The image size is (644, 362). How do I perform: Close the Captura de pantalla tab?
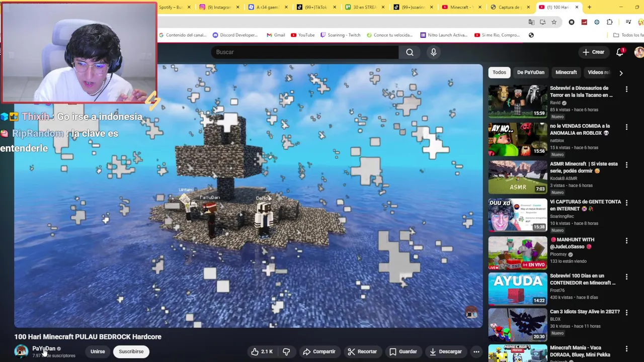coord(528,7)
